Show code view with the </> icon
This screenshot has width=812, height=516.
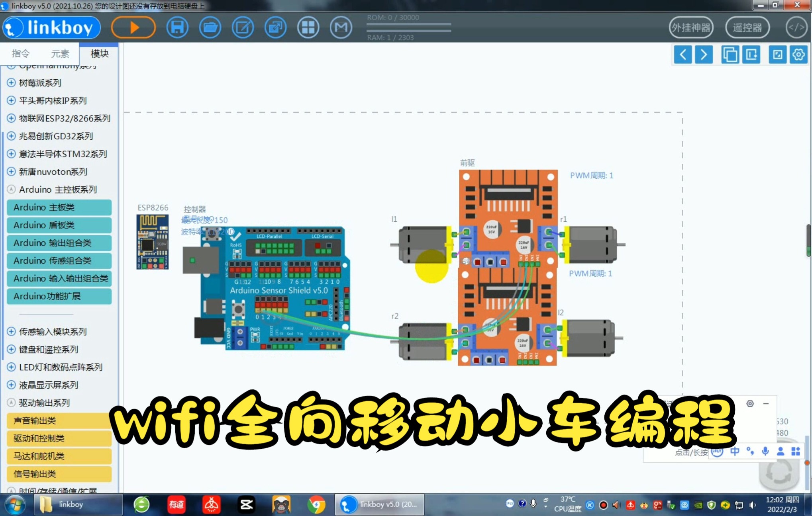click(x=796, y=27)
